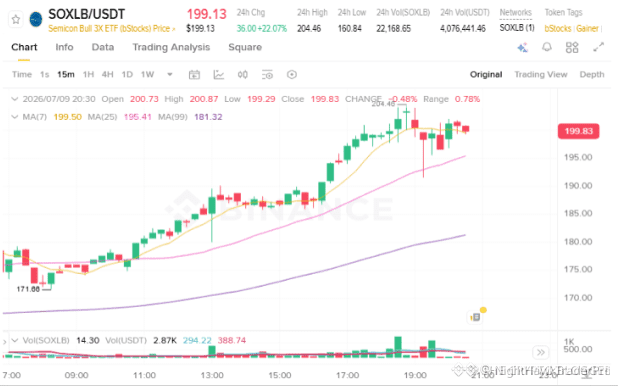Switch to Trading View chart
This screenshot has height=386, width=618.
pos(541,75)
